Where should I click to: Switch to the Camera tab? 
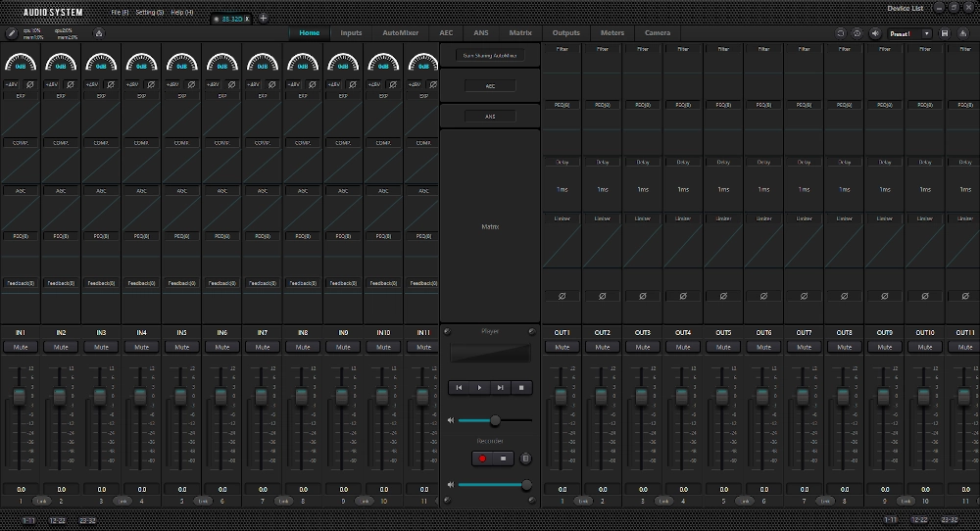point(658,33)
